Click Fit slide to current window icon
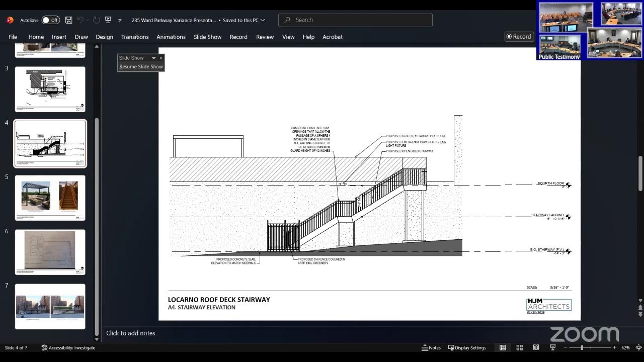 638,348
